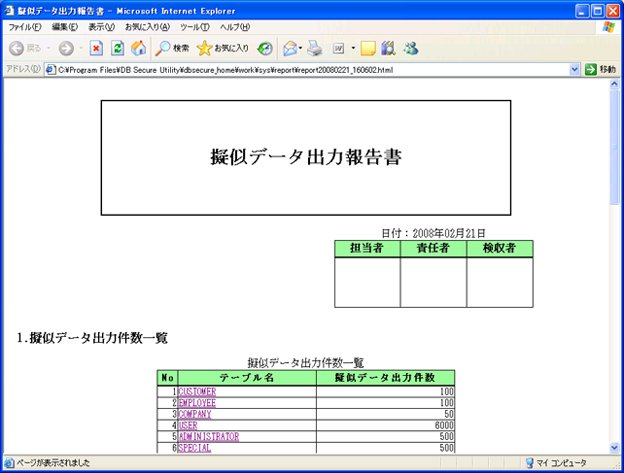Click the page-done icon in status bar

[x=9, y=463]
